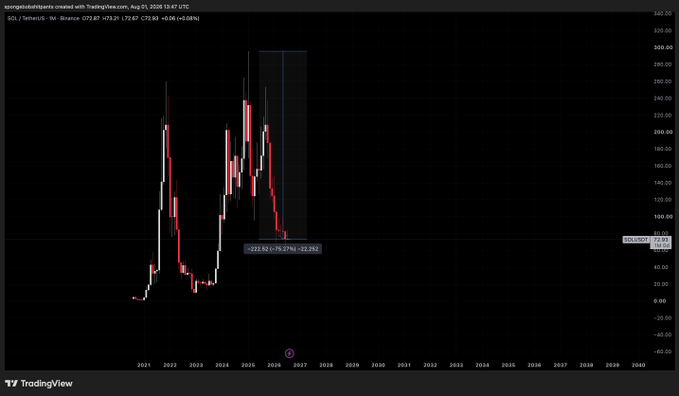Screen dimensions: 679x396
Task: Click the 160.00 price axis label
Action: (663, 166)
